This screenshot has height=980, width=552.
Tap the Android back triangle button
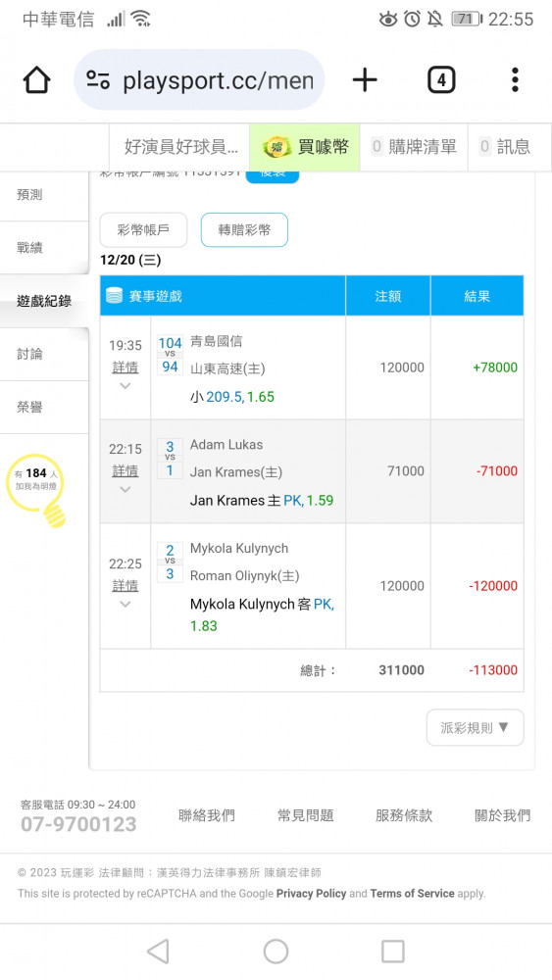click(158, 952)
